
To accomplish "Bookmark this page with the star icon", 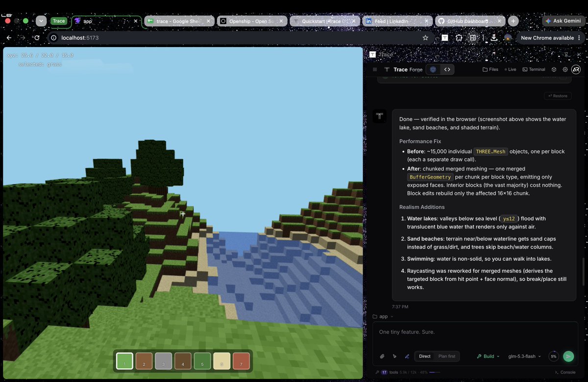I will click(x=425, y=38).
